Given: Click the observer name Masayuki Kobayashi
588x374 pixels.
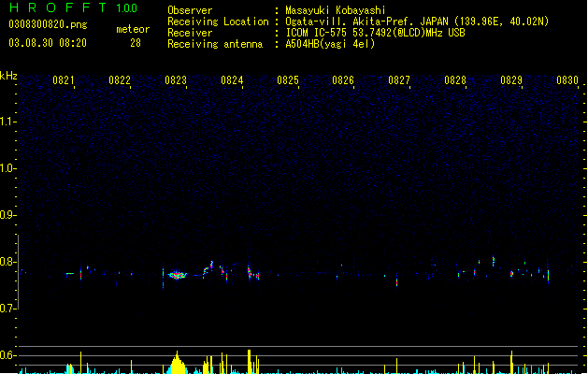Looking at the screenshot, I should click(336, 10).
